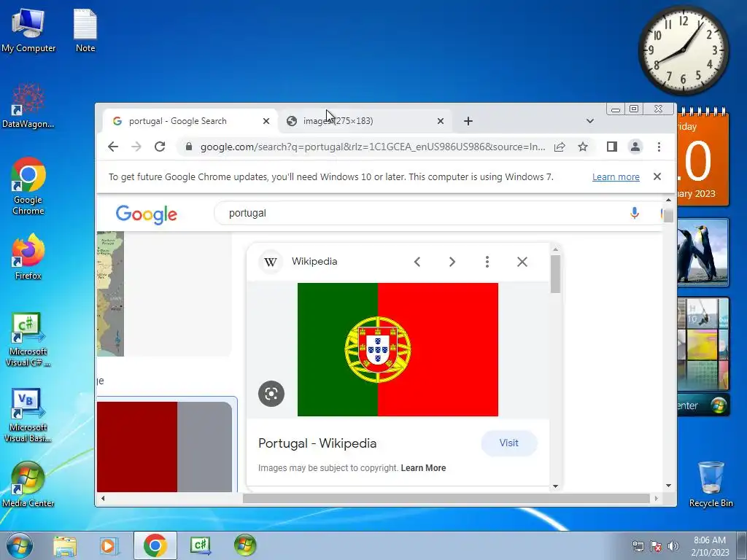The height and width of the screenshot is (560, 747).
Task: Select Google Chrome desktop shortcut
Action: (28, 187)
